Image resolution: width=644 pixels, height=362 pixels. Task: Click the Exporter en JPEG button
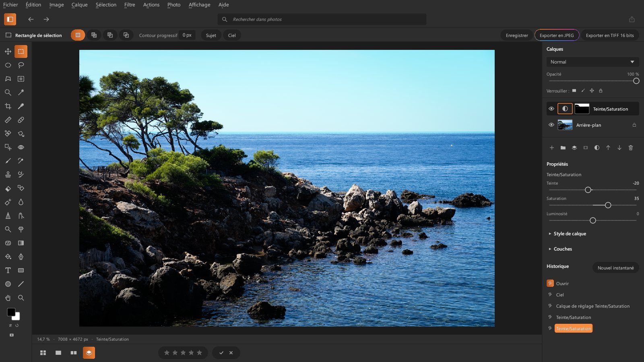[557, 35]
